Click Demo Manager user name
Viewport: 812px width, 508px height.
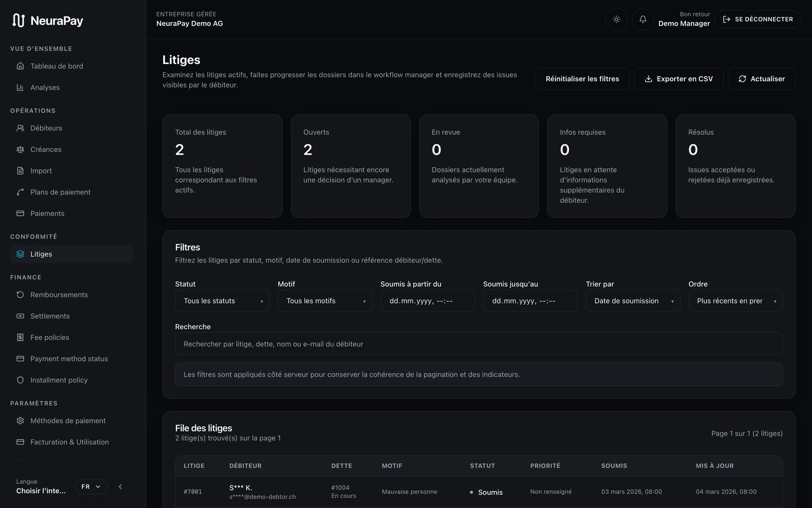coord(684,24)
